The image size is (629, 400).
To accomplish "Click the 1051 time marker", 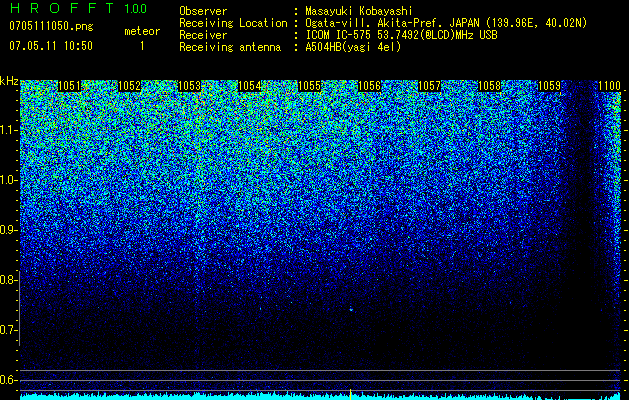I will pos(69,86).
